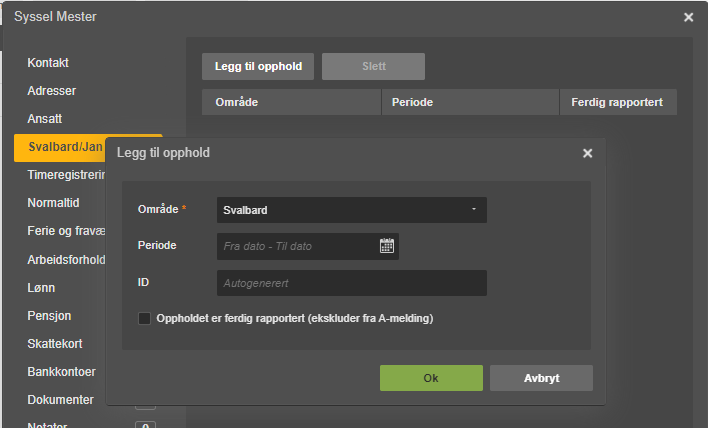
Task: Open the Arbeidsforhold section
Action: pos(66,260)
